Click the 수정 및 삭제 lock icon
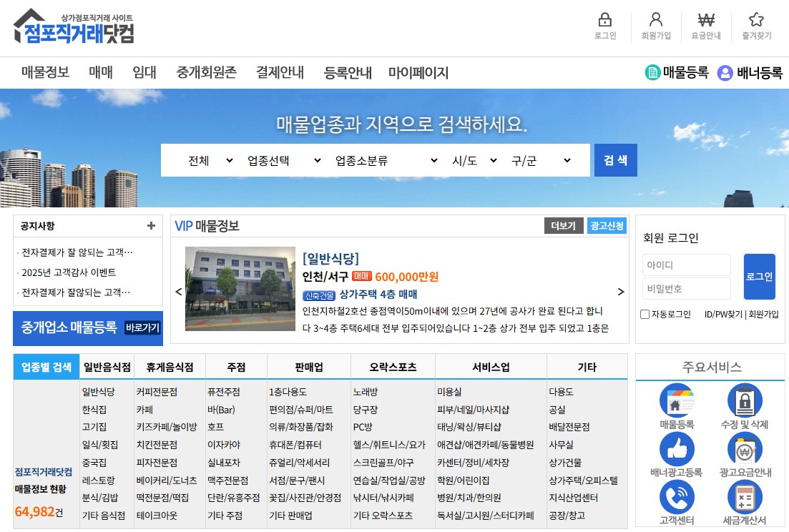The height and width of the screenshot is (532, 789). click(x=745, y=401)
